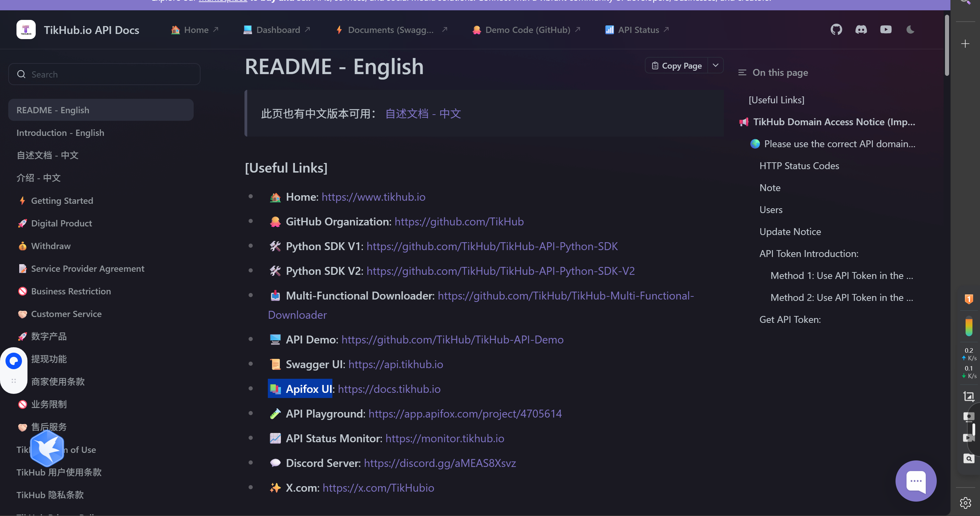Click the video capture icon in sidebar
Image resolution: width=980 pixels, height=516 pixels.
969,438
